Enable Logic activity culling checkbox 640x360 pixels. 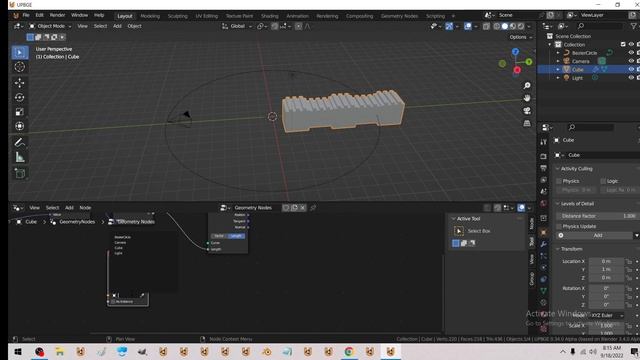(x=603, y=181)
